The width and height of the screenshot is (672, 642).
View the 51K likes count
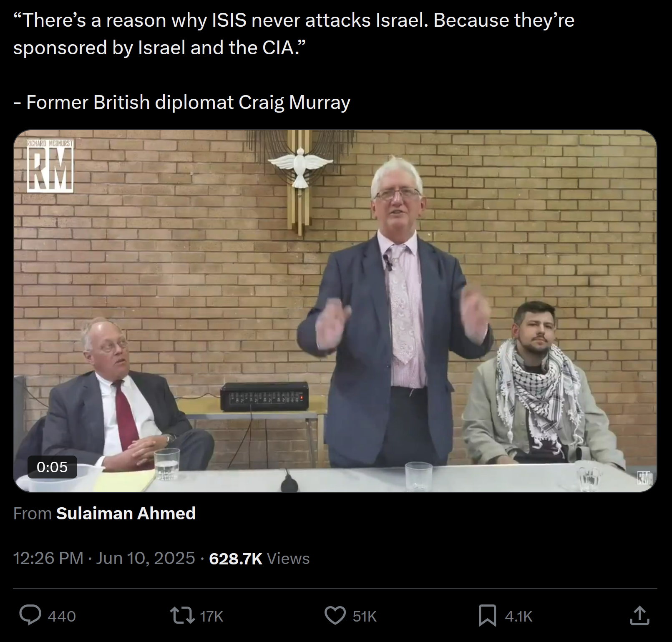pos(365,617)
